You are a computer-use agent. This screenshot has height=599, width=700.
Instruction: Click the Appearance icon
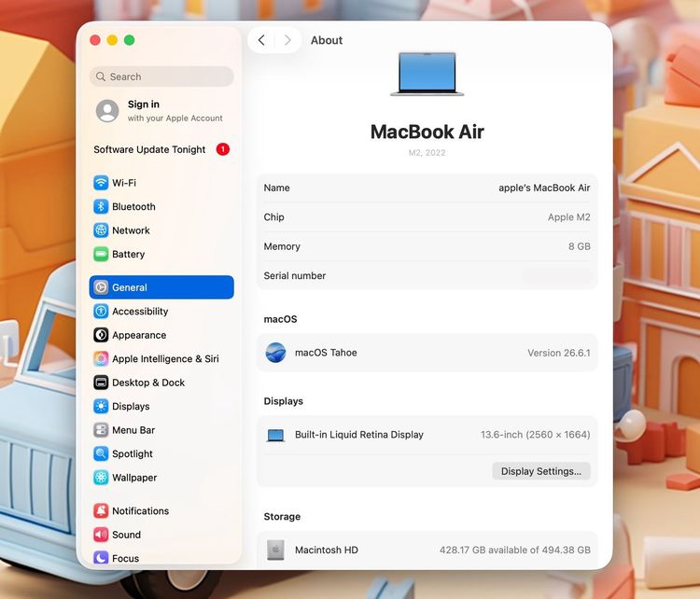point(101,335)
